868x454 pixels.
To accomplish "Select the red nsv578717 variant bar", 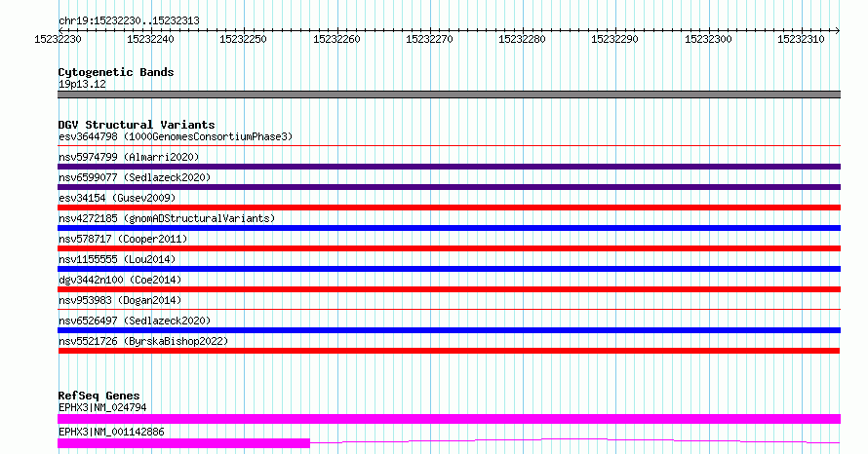I will [449, 248].
